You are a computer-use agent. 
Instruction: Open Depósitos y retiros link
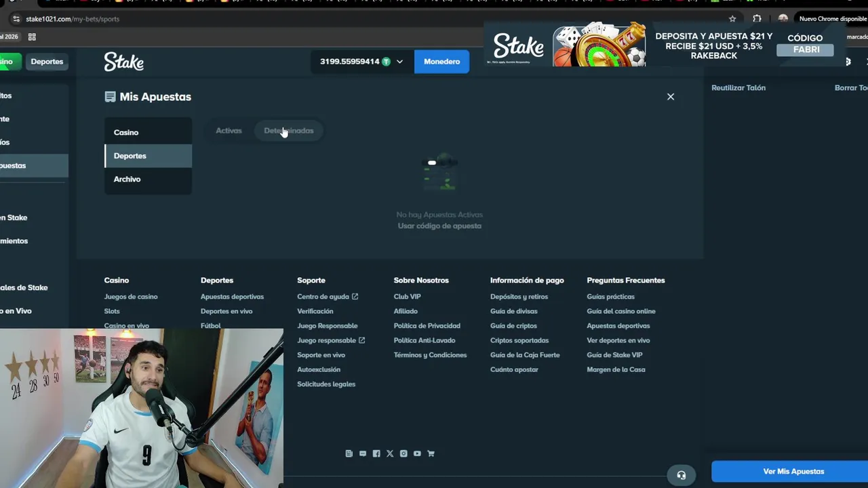[x=519, y=297]
